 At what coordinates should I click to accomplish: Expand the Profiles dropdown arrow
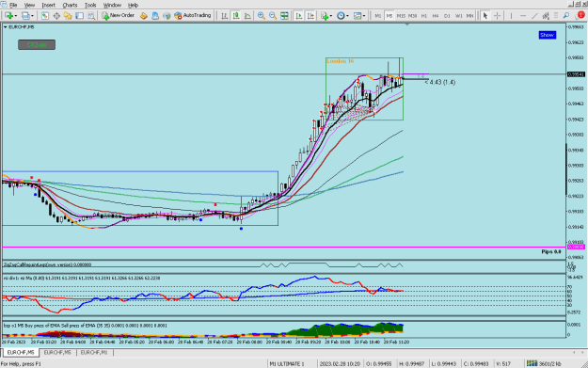pos(32,16)
